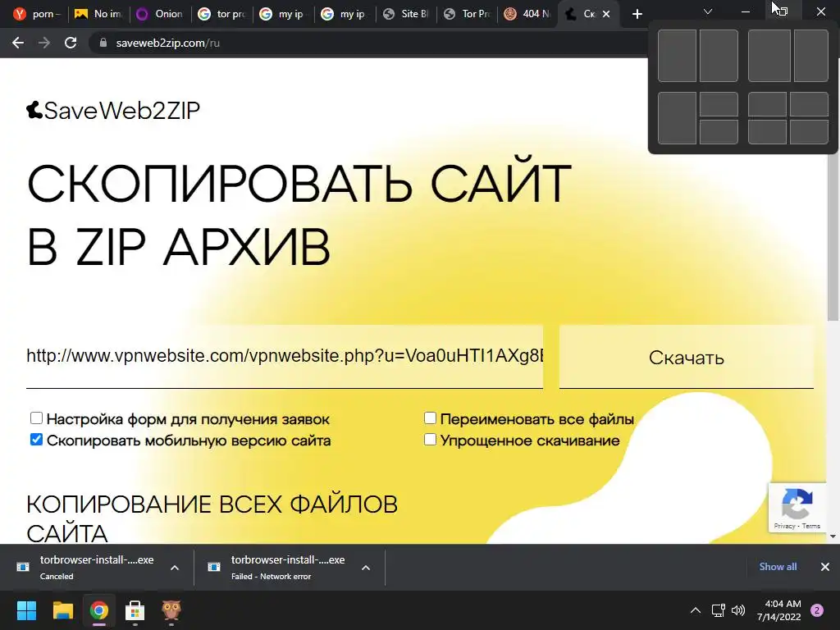840x630 pixels.
Task: Click the canceled torbrowser-install file name
Action: pos(97,559)
